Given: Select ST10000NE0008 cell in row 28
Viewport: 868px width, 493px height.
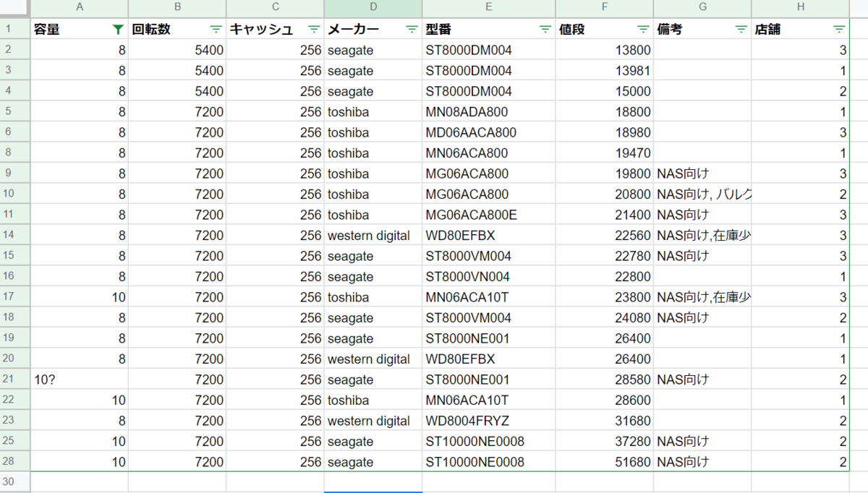Looking at the screenshot, I should [489, 462].
